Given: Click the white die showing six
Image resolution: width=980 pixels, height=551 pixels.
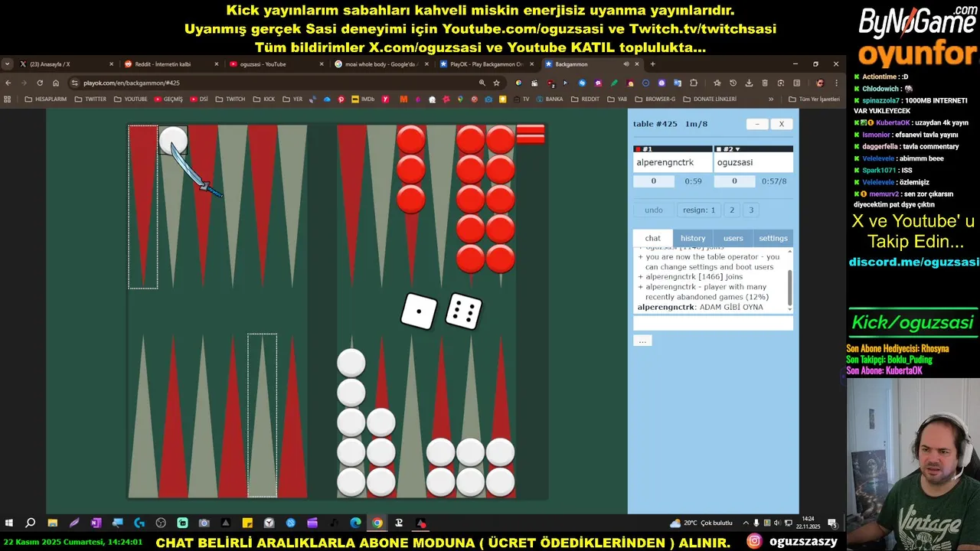Looking at the screenshot, I should tap(463, 311).
